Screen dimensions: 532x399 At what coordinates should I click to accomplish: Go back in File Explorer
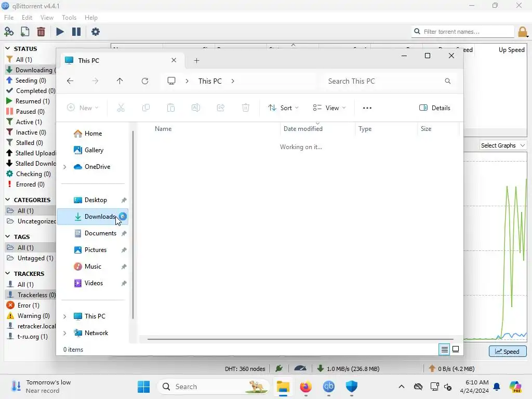click(70, 81)
